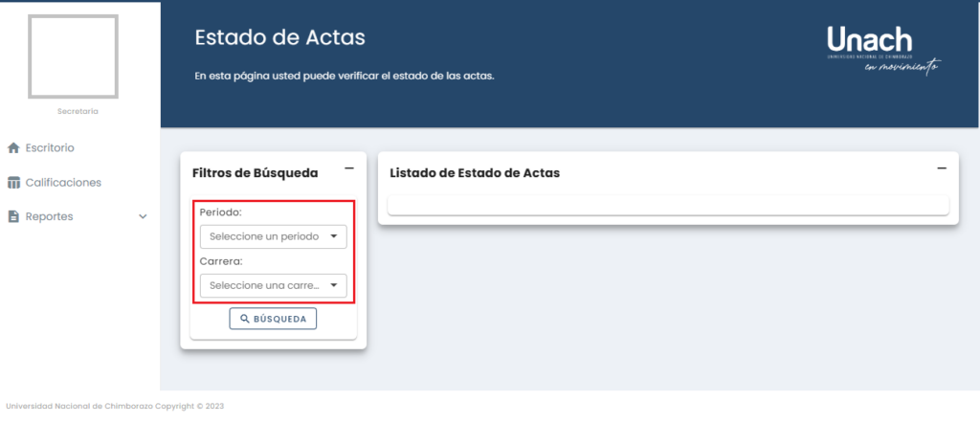Click the magnifier icon in Búsqueda button
This screenshot has height=423, width=980.
point(245,319)
